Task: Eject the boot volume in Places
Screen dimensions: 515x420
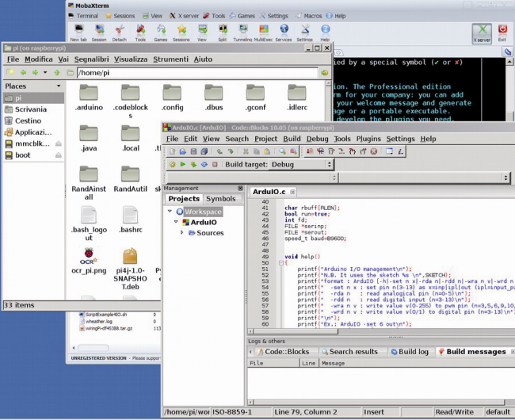Action: click(x=58, y=155)
